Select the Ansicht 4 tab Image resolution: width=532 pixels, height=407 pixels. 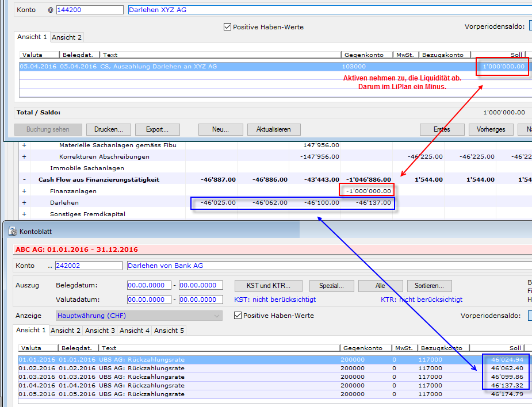pyautogui.click(x=135, y=331)
